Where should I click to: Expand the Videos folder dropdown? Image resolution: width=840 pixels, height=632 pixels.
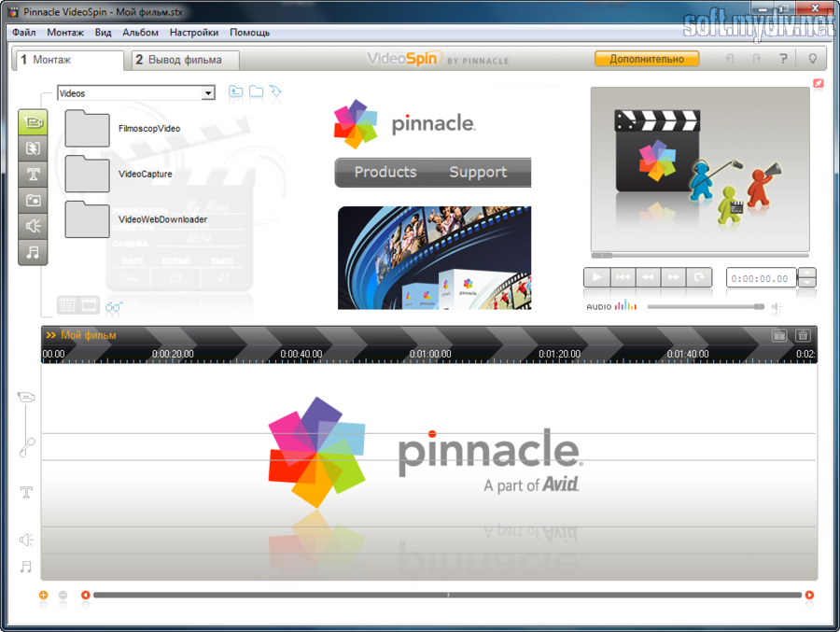click(208, 93)
